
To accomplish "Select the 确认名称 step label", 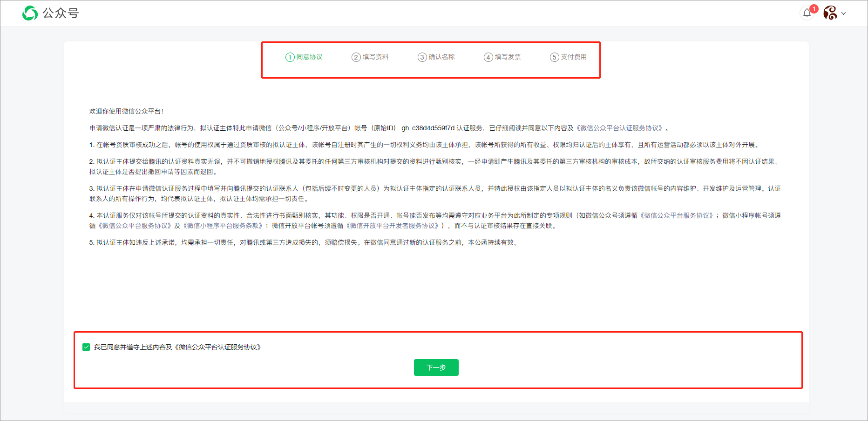I will [442, 57].
